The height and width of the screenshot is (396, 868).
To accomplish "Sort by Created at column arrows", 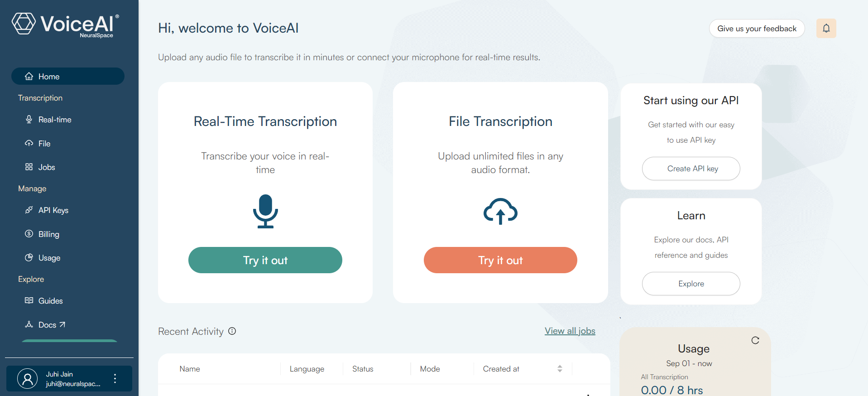I will click(560, 369).
